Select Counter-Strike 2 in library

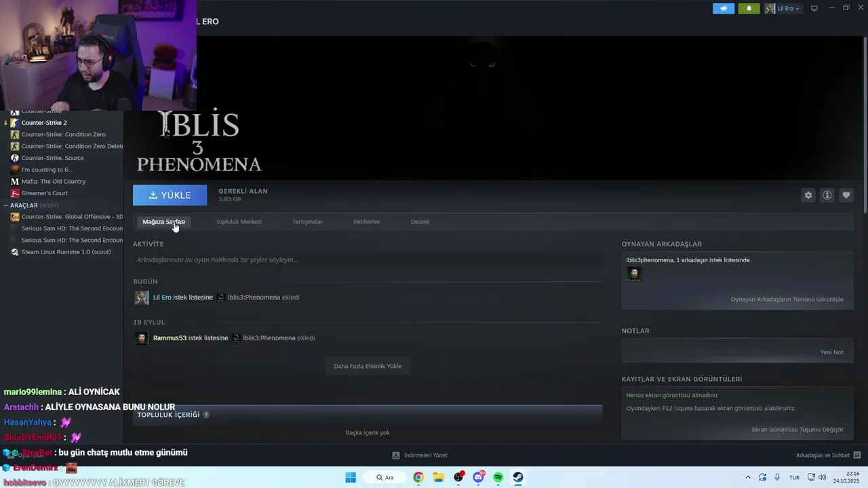(44, 123)
